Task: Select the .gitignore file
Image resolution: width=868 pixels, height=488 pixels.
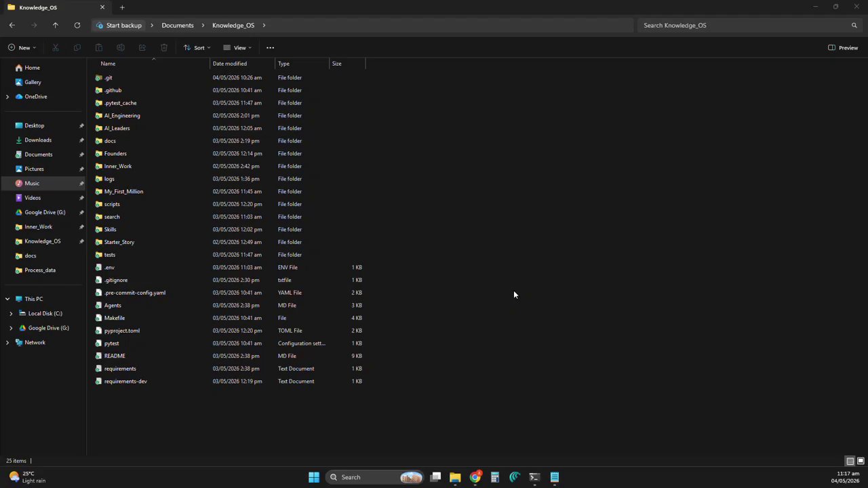Action: coord(116,281)
